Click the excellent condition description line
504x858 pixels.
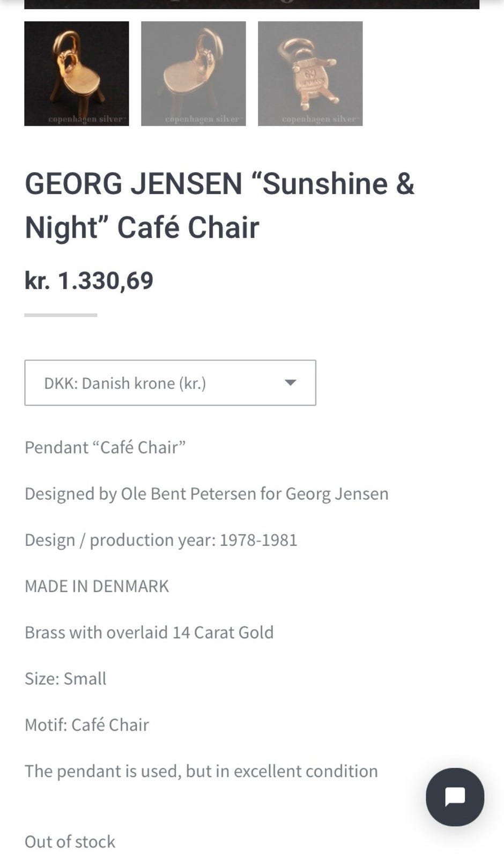tap(201, 771)
